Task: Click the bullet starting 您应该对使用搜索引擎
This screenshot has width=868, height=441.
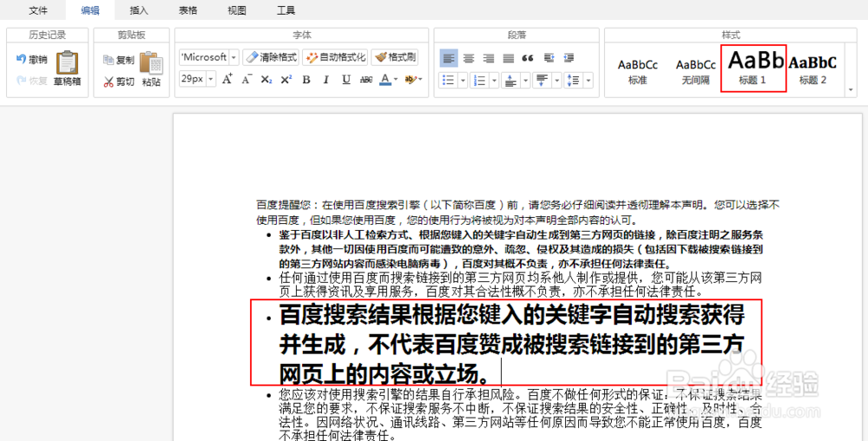Action: (x=520, y=416)
